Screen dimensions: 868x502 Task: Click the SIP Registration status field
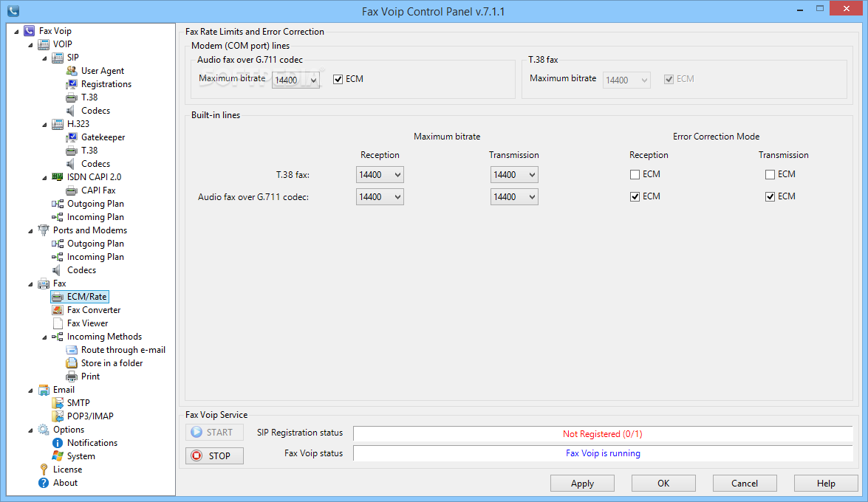click(603, 434)
